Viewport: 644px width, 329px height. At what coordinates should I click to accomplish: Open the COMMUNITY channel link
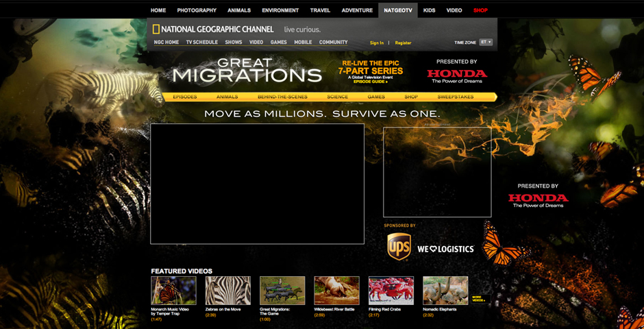coord(333,42)
